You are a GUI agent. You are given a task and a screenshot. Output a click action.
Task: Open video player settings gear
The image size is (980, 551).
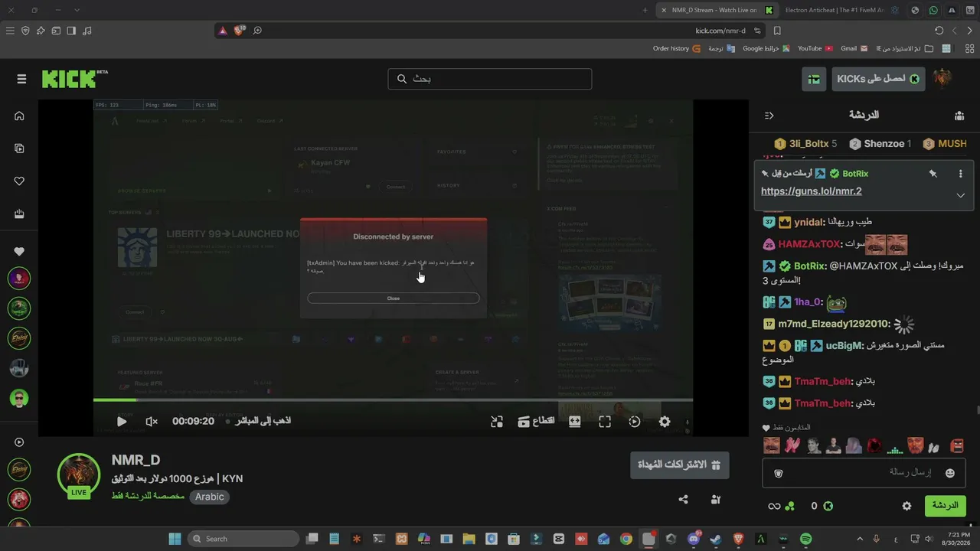(665, 421)
